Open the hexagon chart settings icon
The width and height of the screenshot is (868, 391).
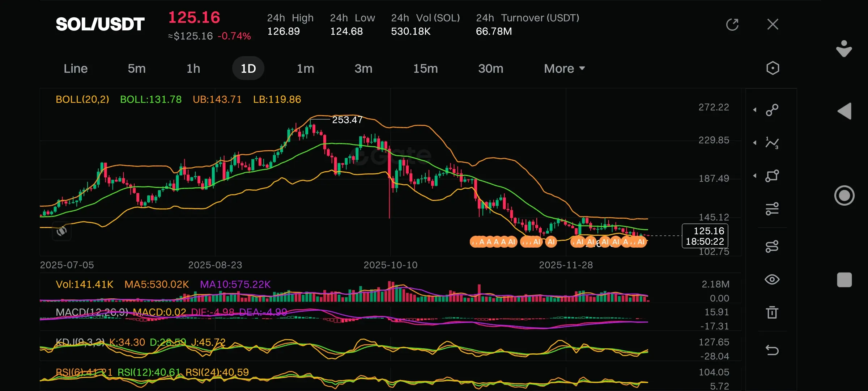[x=773, y=68]
